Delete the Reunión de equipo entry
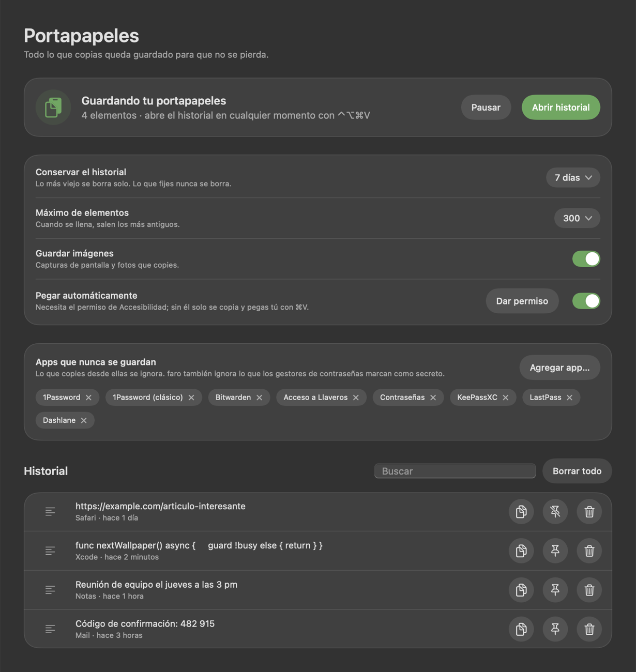636x672 pixels. 589,590
